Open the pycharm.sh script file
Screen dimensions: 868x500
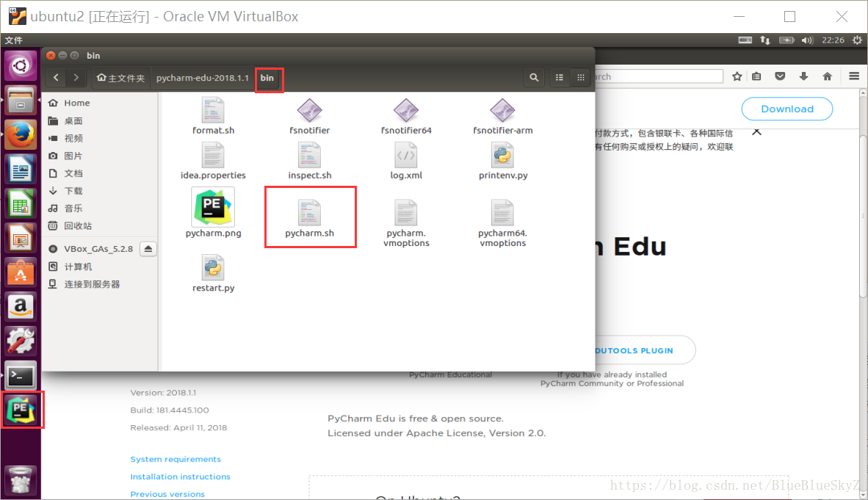[x=309, y=217]
